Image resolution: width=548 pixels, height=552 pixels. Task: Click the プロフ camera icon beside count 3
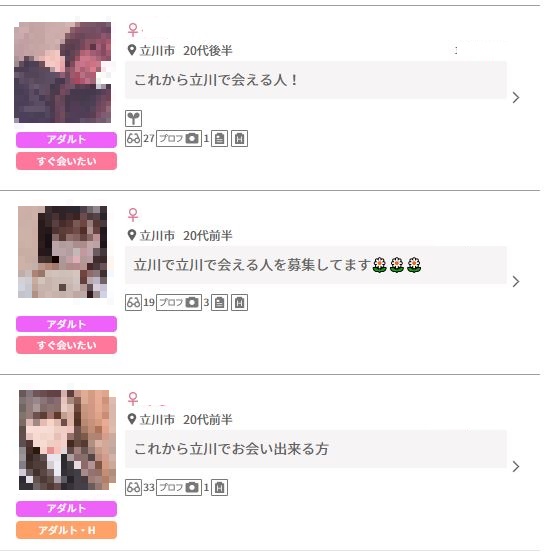click(179, 302)
